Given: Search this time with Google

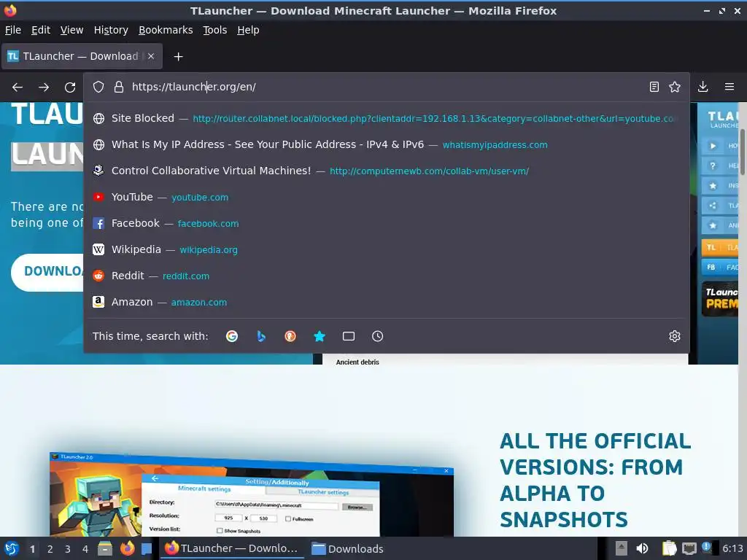Looking at the screenshot, I should pos(232,336).
